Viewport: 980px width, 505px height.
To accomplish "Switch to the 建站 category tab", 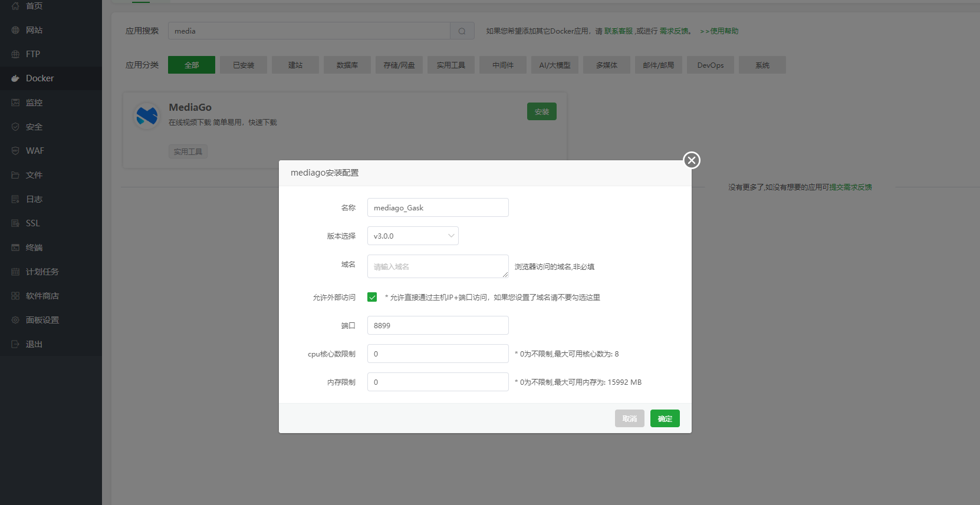I will [295, 65].
